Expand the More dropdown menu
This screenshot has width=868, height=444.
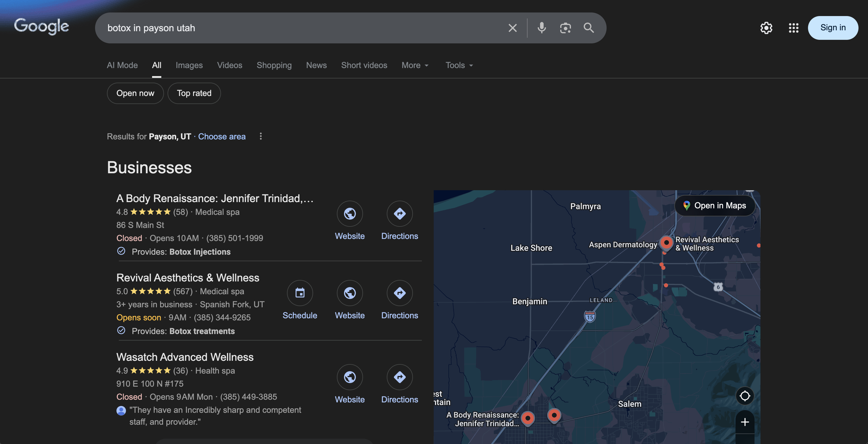(x=415, y=65)
